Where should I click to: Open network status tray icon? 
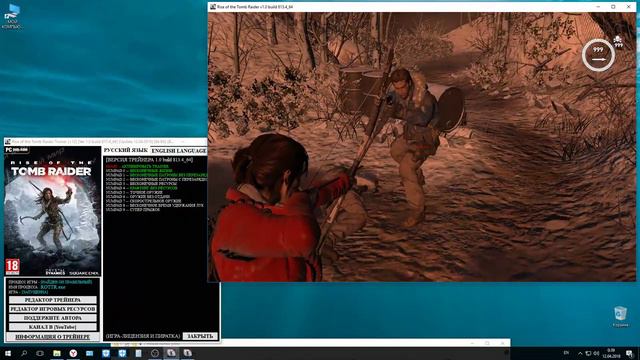coord(588,353)
